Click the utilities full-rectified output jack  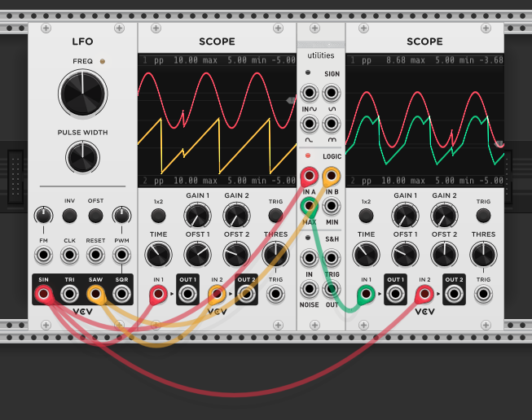[x=332, y=124]
